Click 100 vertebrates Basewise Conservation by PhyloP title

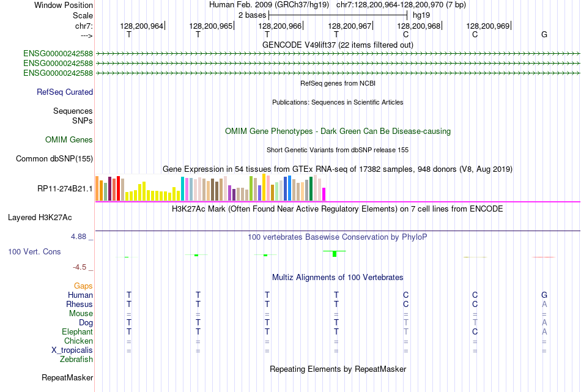[338, 237]
